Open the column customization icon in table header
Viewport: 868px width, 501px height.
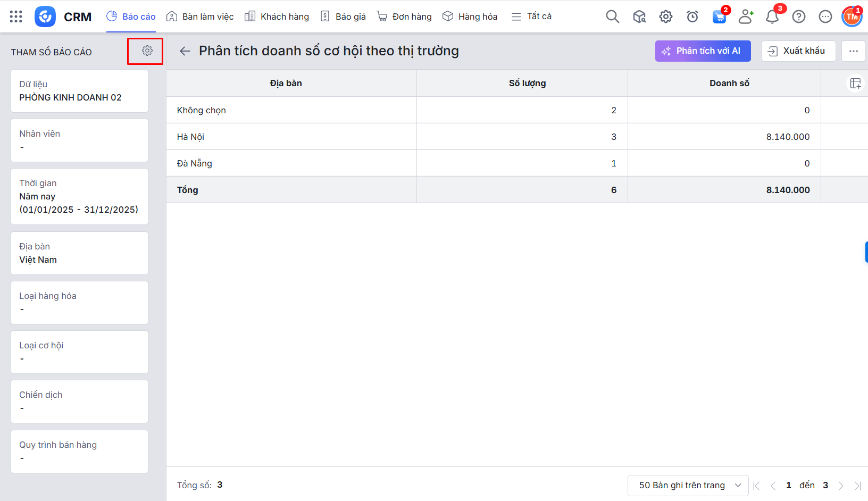click(x=855, y=83)
